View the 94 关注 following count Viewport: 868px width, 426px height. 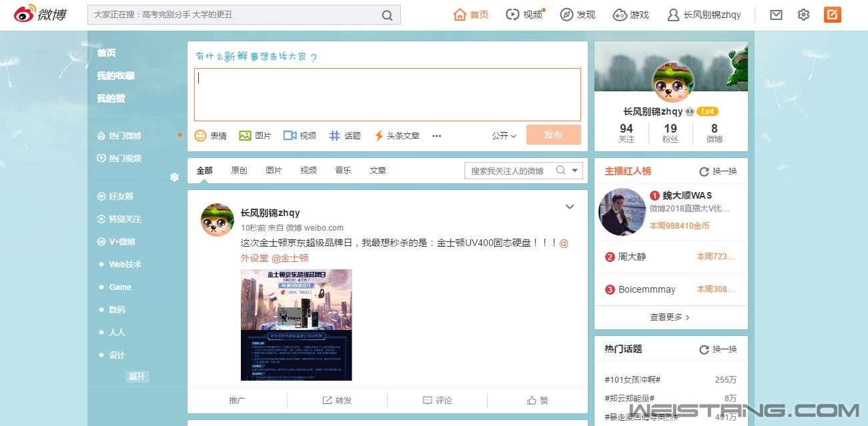tap(626, 133)
